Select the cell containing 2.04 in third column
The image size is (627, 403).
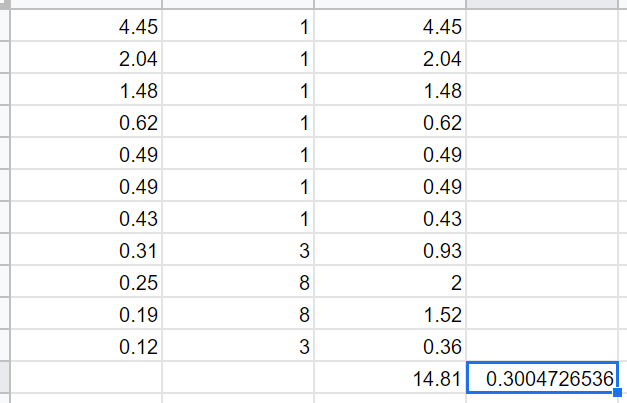[390, 58]
